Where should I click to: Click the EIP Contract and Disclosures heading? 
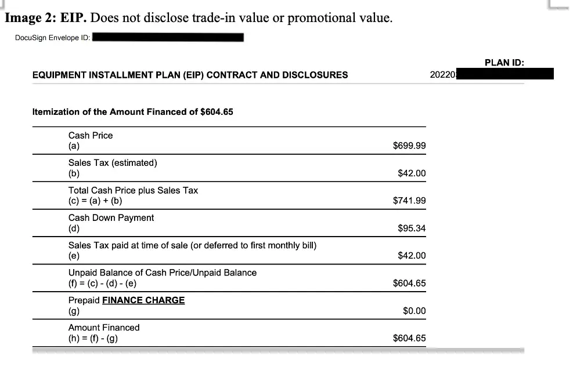point(190,75)
